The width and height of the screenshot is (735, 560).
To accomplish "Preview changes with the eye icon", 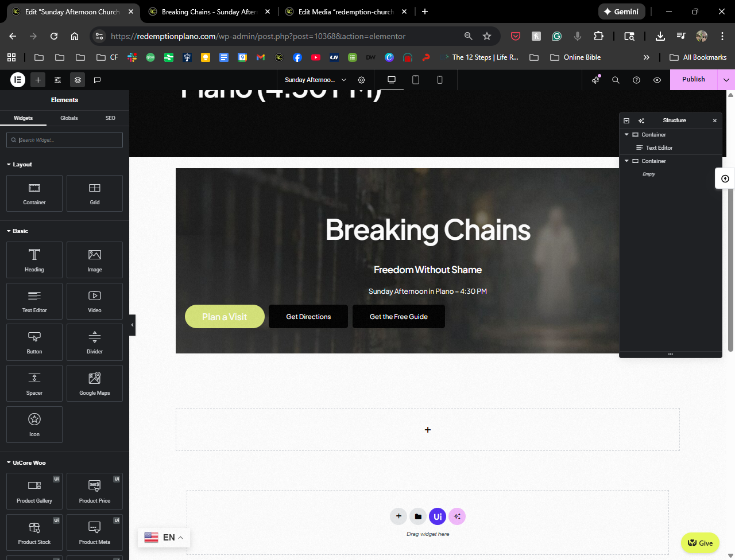I will [x=657, y=80].
